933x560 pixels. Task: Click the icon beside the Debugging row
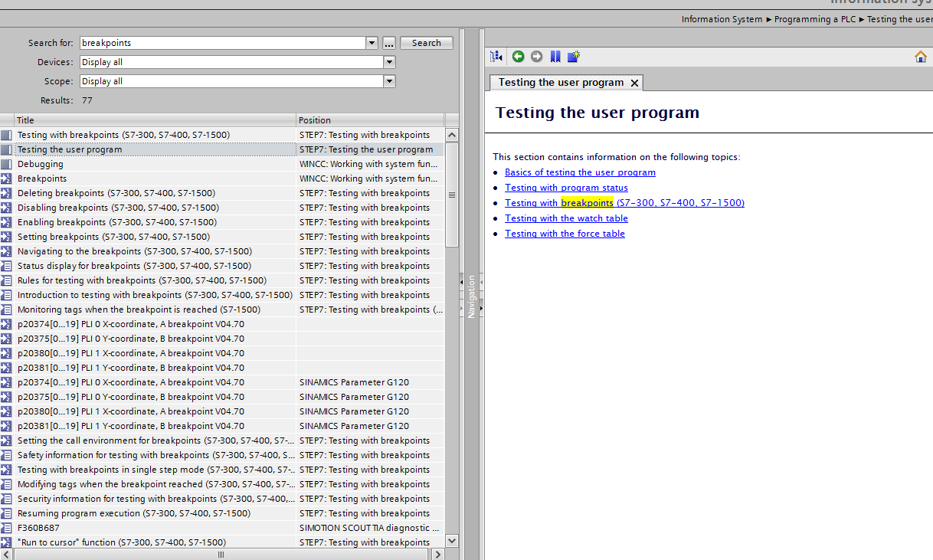(x=7, y=164)
